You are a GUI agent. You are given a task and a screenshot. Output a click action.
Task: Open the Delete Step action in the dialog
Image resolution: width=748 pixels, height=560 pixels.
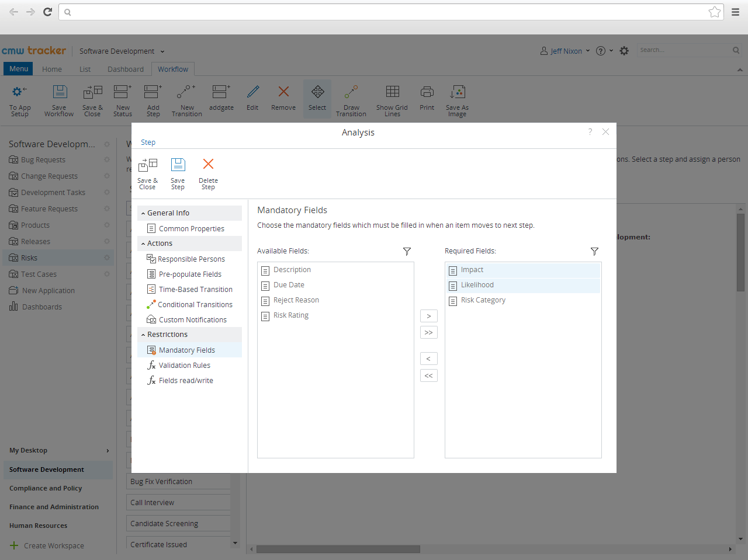tap(208, 172)
